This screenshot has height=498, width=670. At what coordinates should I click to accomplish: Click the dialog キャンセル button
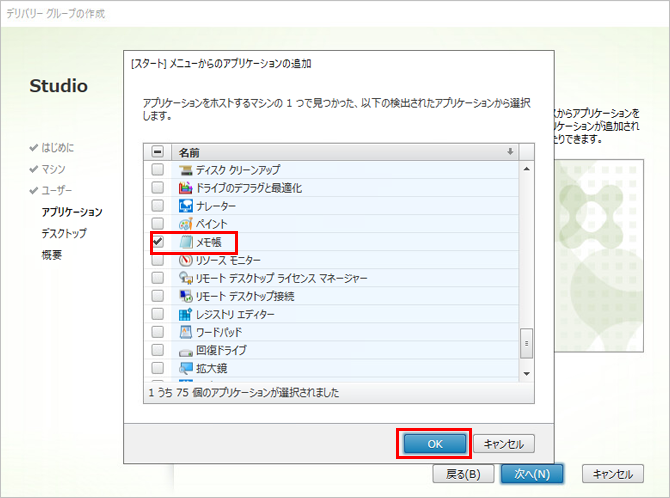(504, 443)
